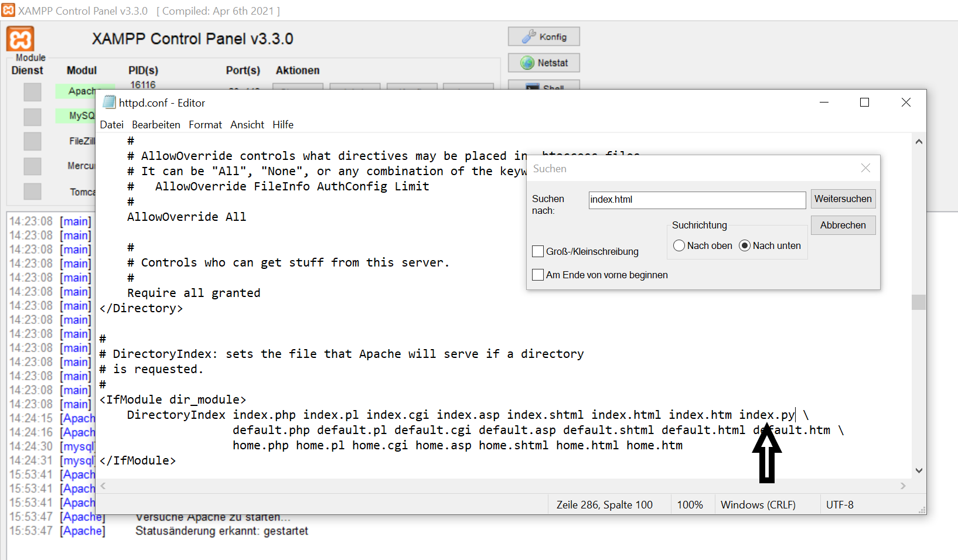
Task: Click the editor vertical scrollbar thumb
Action: pos(919,302)
